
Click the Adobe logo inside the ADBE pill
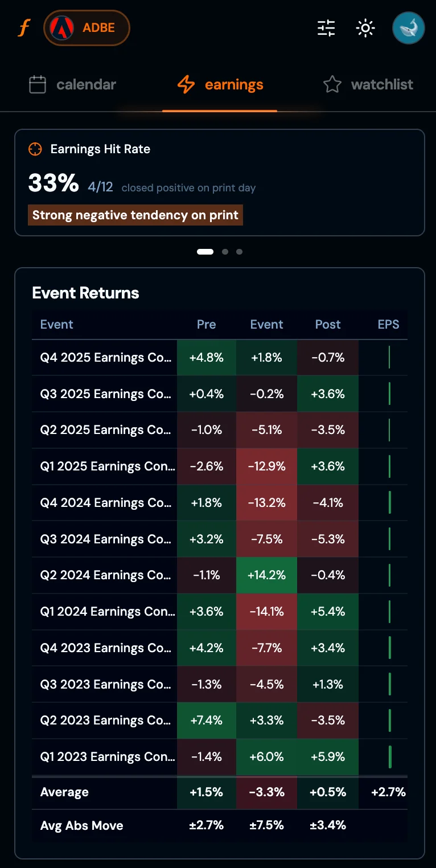pos(63,27)
